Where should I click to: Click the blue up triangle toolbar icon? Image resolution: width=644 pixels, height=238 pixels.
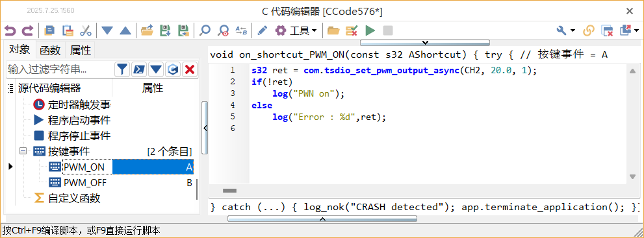point(125,30)
